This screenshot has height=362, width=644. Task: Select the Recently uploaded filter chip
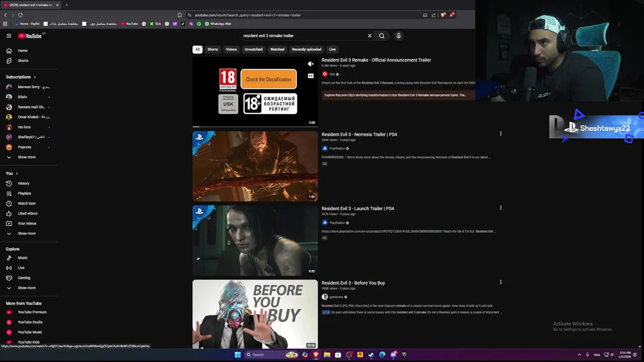coord(306,49)
